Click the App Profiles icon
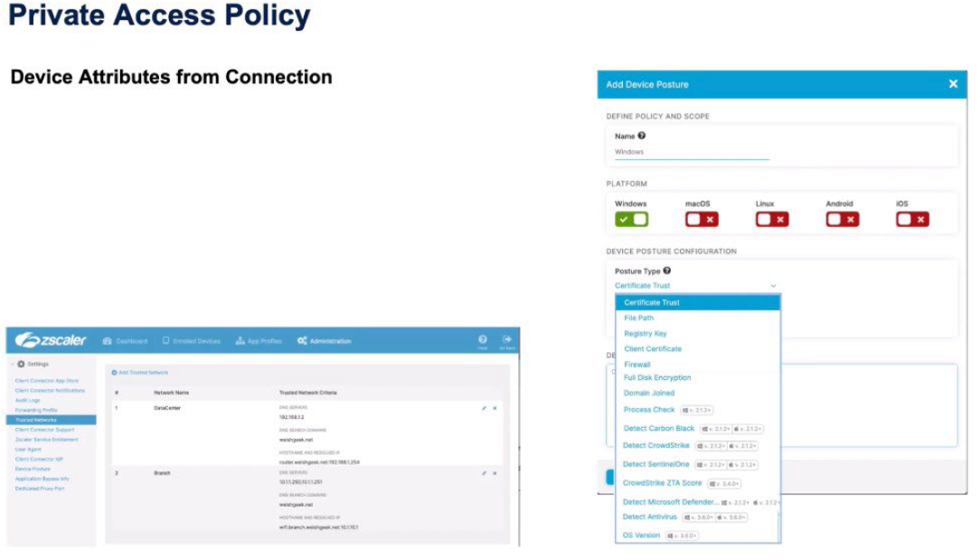 [240, 341]
